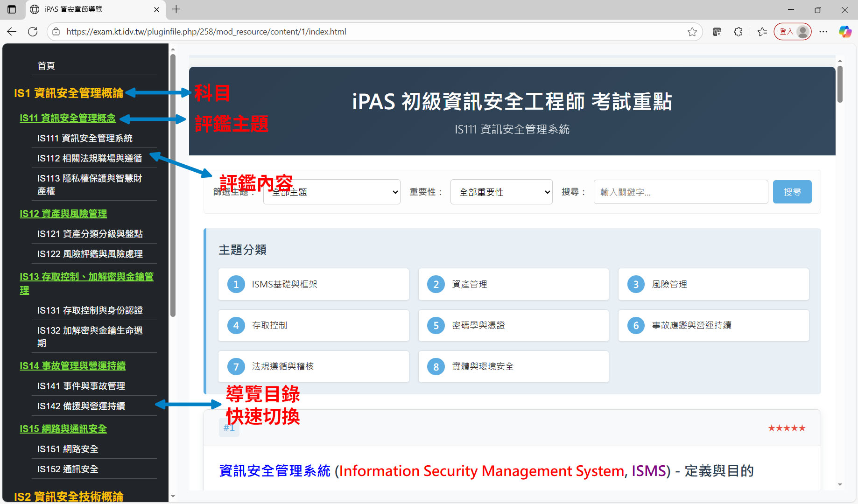858x504 pixels.
Task: Open the browser extensions puzzle icon
Action: coord(738,32)
